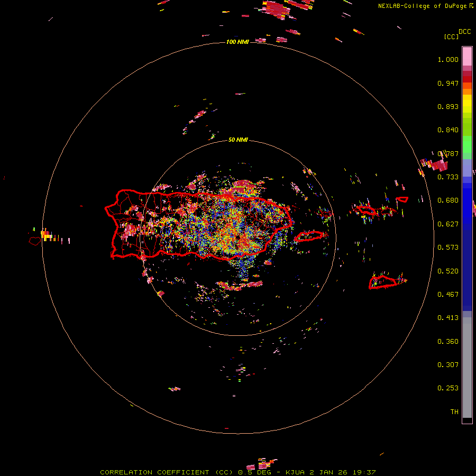The width and height of the screenshot is (476, 476).
Task: Click the 0.680 scale label
Action: 448,200
